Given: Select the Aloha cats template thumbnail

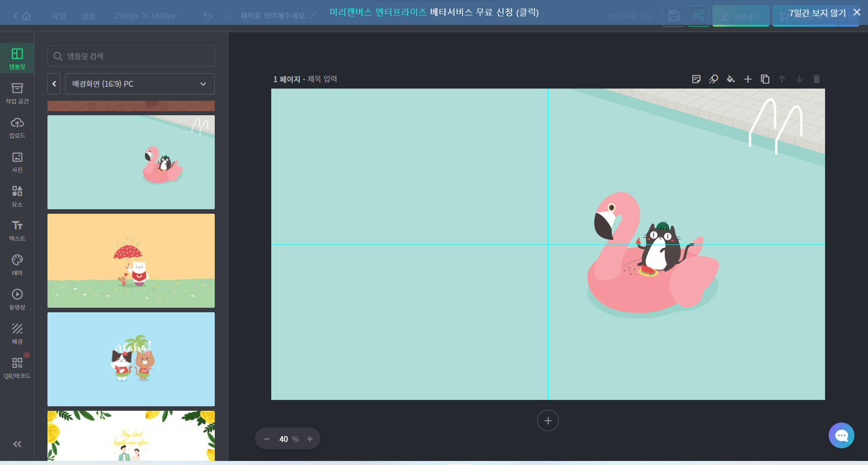Looking at the screenshot, I should point(131,359).
